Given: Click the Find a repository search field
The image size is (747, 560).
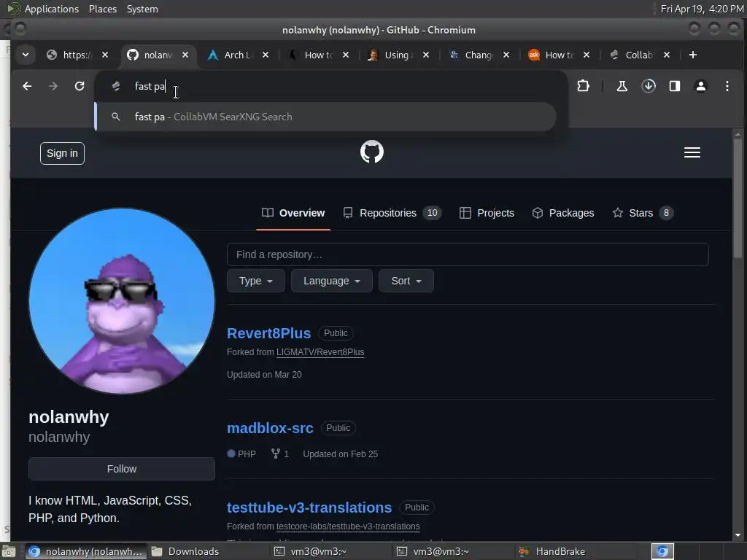Looking at the screenshot, I should click(x=468, y=254).
